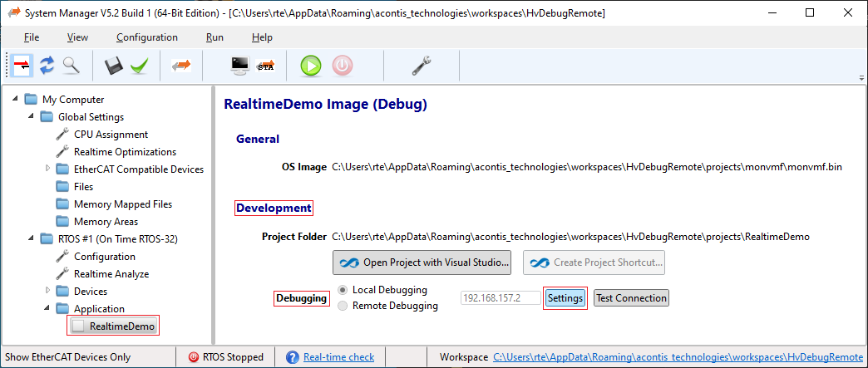This screenshot has width=868, height=368.
Task: Open the Run menu
Action: tap(215, 37)
